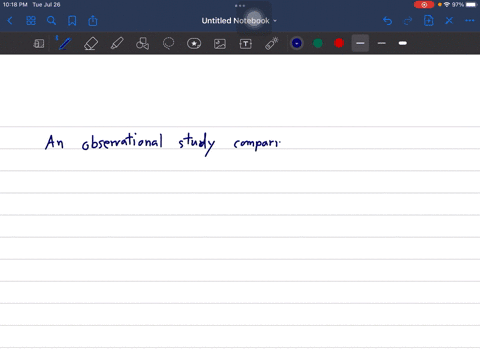Tap the multitasking three-dots handle

tap(240, 6)
